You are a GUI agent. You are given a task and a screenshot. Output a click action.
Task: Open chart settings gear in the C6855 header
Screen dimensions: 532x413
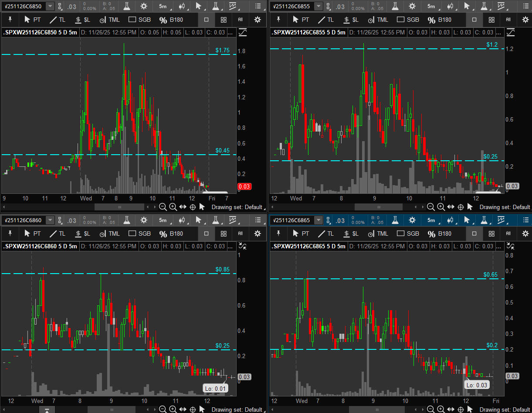pyautogui.click(x=412, y=6)
